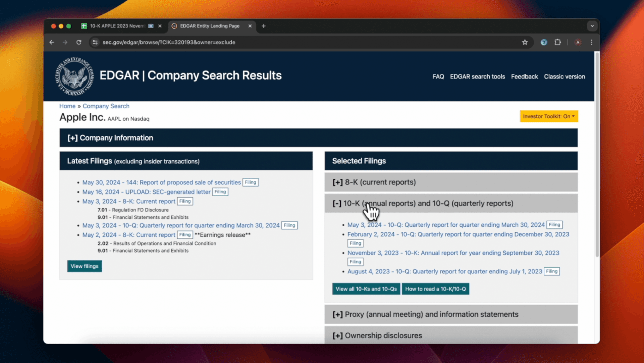Toggle the Investor Toolkit On dropdown
Screen dimensions: 644x363
click(x=548, y=116)
